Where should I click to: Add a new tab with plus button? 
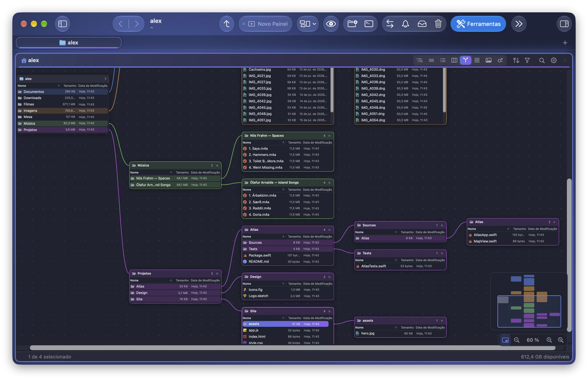coord(565,43)
